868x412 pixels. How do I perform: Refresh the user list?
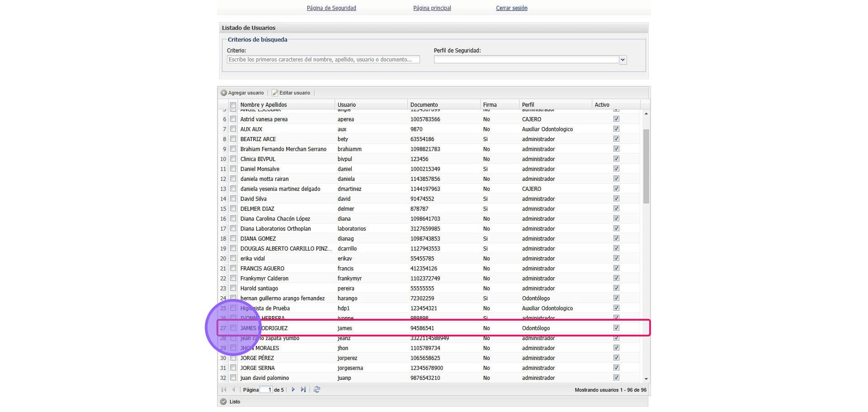[x=317, y=389]
